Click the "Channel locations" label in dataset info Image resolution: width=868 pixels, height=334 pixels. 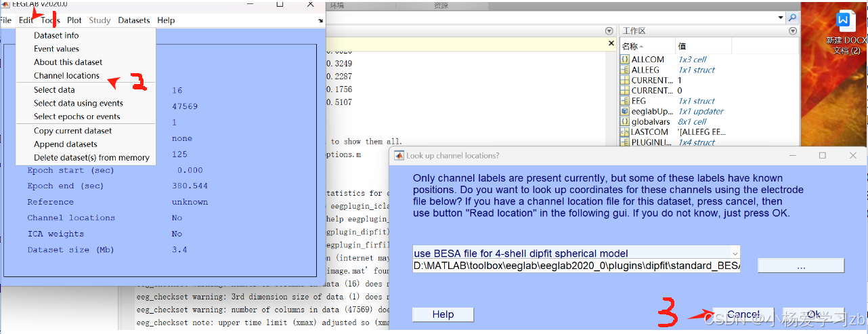pyautogui.click(x=71, y=217)
